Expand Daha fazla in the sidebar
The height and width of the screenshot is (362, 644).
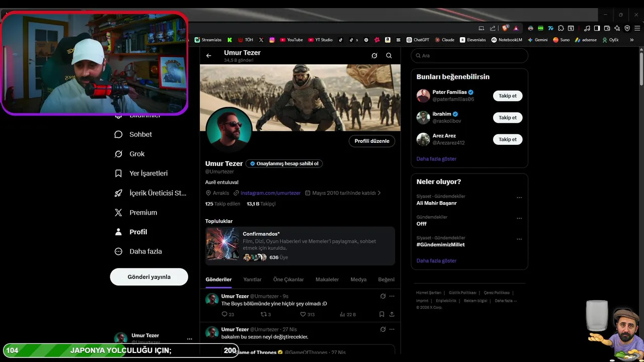pyautogui.click(x=138, y=251)
